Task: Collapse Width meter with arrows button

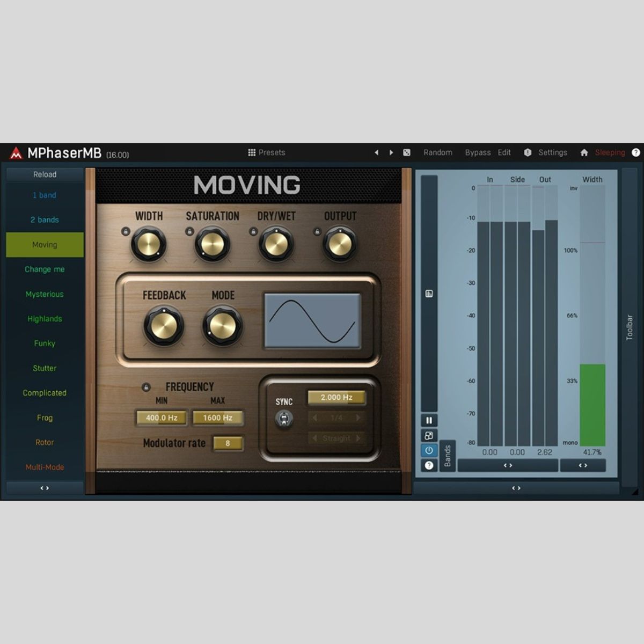Action: tap(583, 465)
